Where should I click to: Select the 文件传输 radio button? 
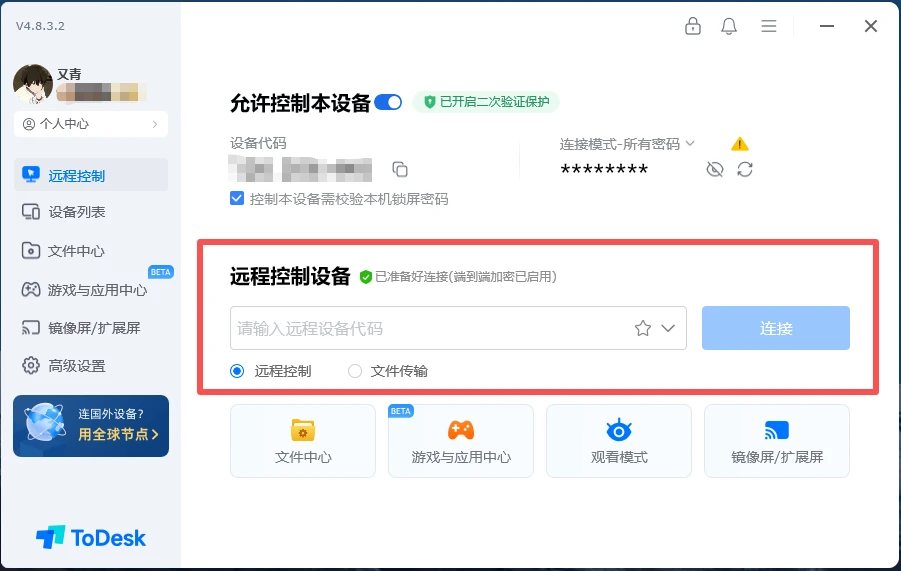(355, 371)
